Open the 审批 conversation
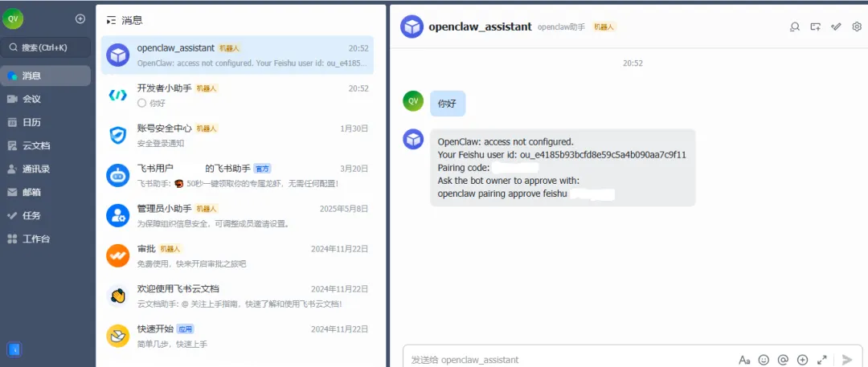 click(x=237, y=255)
